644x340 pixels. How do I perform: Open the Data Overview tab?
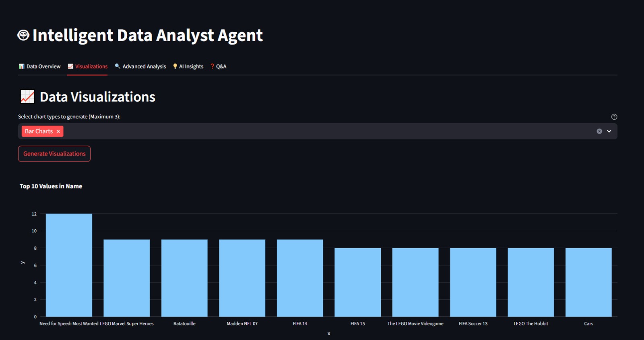39,66
